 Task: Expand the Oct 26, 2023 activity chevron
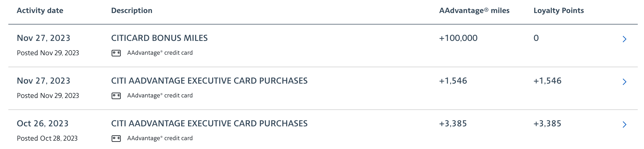tap(624, 125)
